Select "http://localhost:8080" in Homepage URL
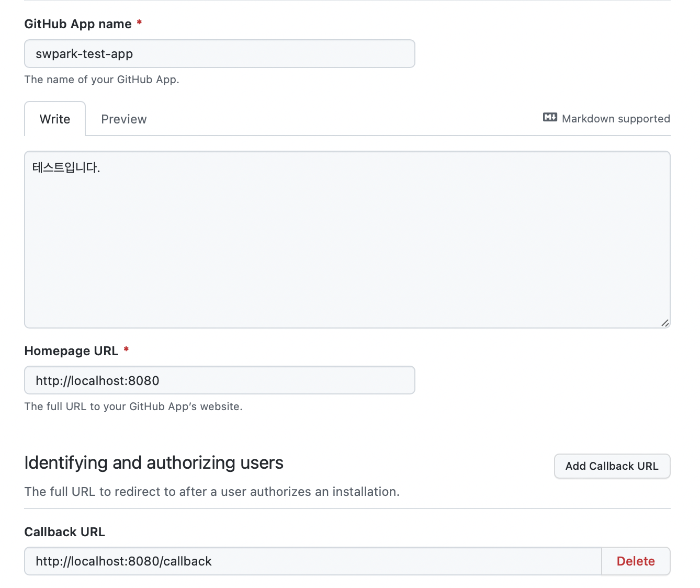Image resolution: width=700 pixels, height=588 pixels. tap(97, 380)
